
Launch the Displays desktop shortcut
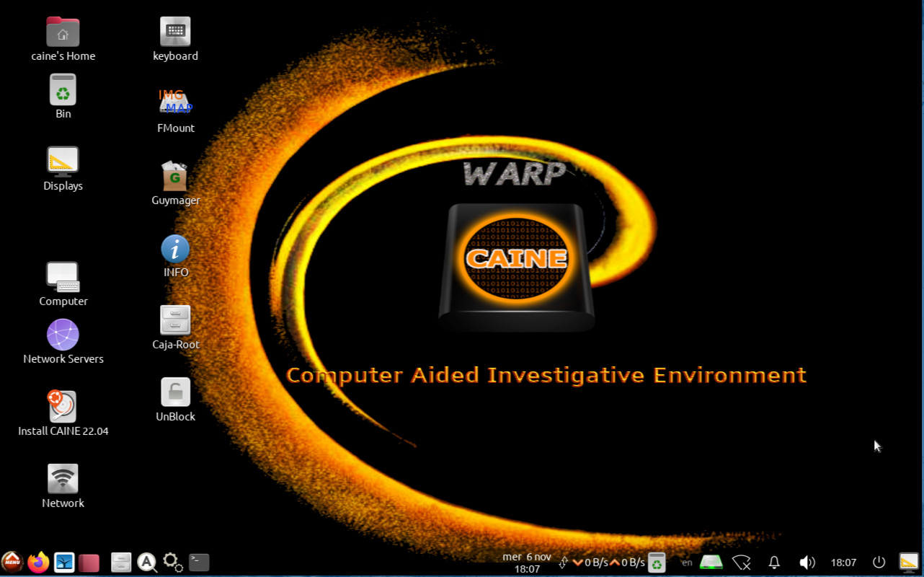(63, 162)
